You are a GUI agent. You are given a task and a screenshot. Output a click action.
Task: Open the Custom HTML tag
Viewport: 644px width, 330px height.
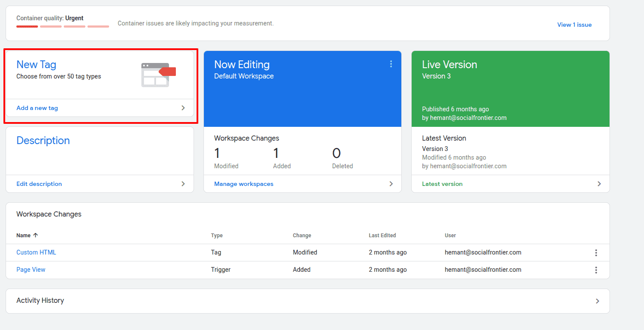(36, 252)
